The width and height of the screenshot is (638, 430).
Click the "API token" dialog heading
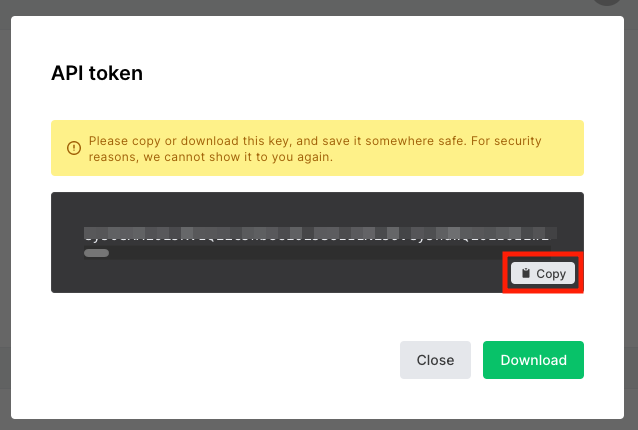click(x=97, y=73)
